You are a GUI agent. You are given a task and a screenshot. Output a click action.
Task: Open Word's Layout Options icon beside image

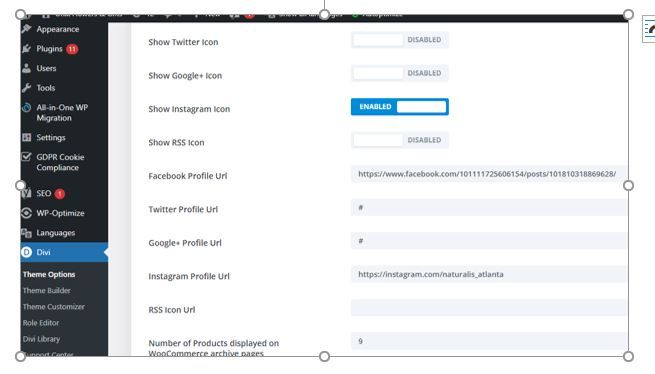649,29
